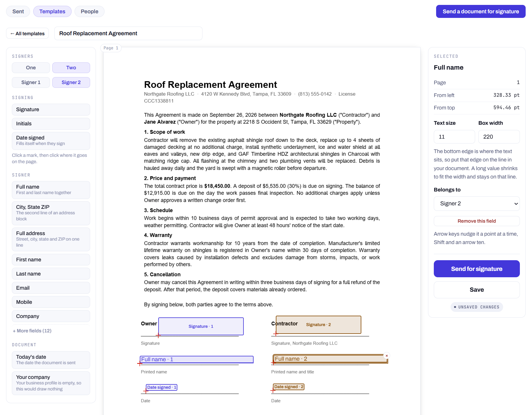The image size is (532, 415).
Task: Click the '1. Scope of work' heading
Action: click(165, 132)
